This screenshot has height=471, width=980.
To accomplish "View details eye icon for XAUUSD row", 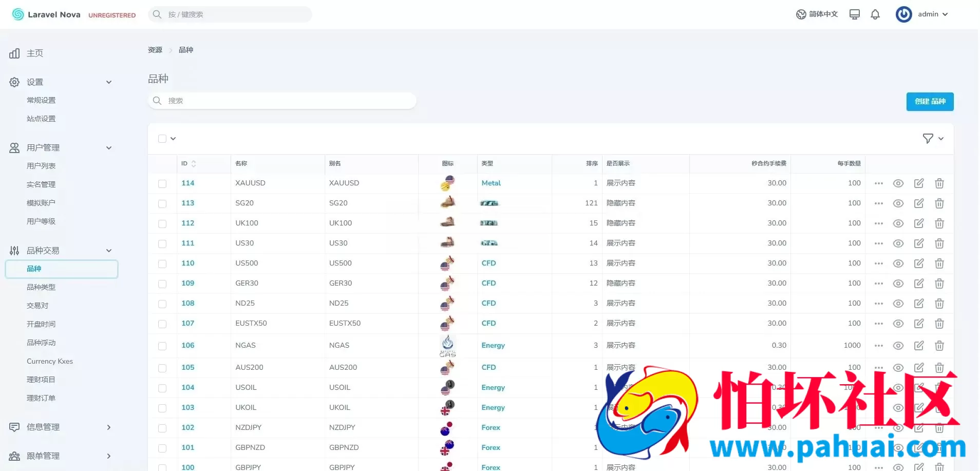I will point(898,183).
